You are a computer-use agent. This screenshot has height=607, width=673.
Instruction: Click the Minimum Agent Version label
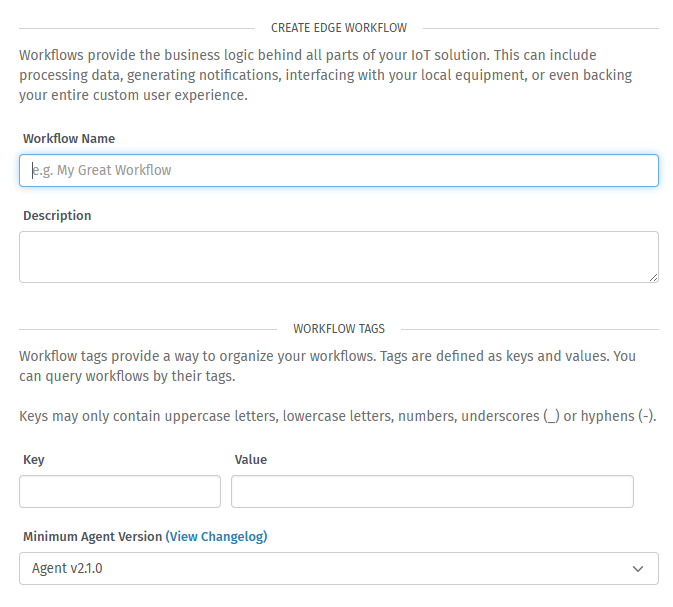point(93,536)
